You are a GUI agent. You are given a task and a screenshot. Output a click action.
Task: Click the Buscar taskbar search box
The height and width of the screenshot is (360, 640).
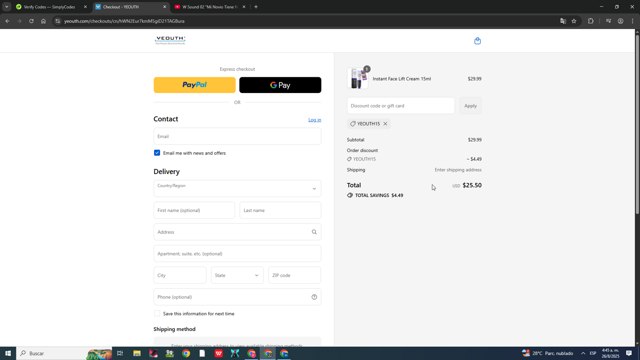(x=64, y=353)
